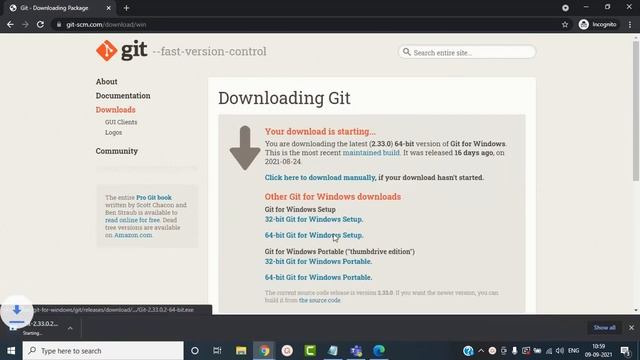The height and width of the screenshot is (360, 640).
Task: Download 64-bit Git for Windows Portable
Action: coord(318,277)
